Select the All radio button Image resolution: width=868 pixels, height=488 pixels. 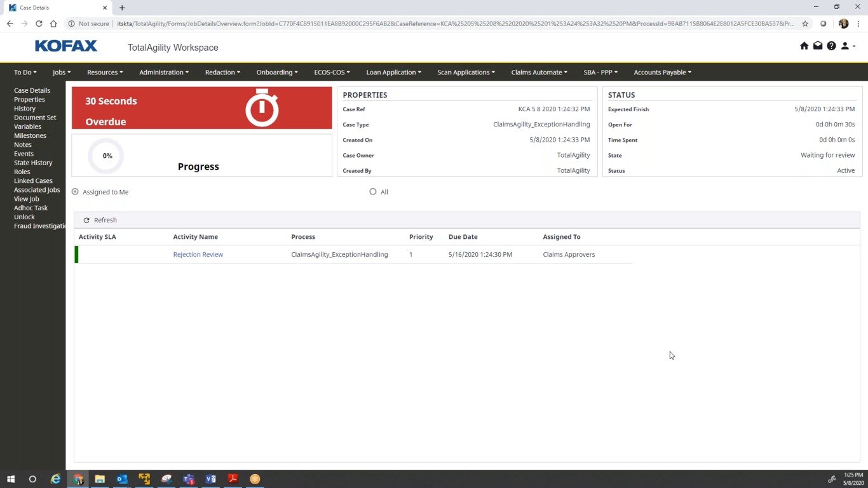tap(373, 192)
